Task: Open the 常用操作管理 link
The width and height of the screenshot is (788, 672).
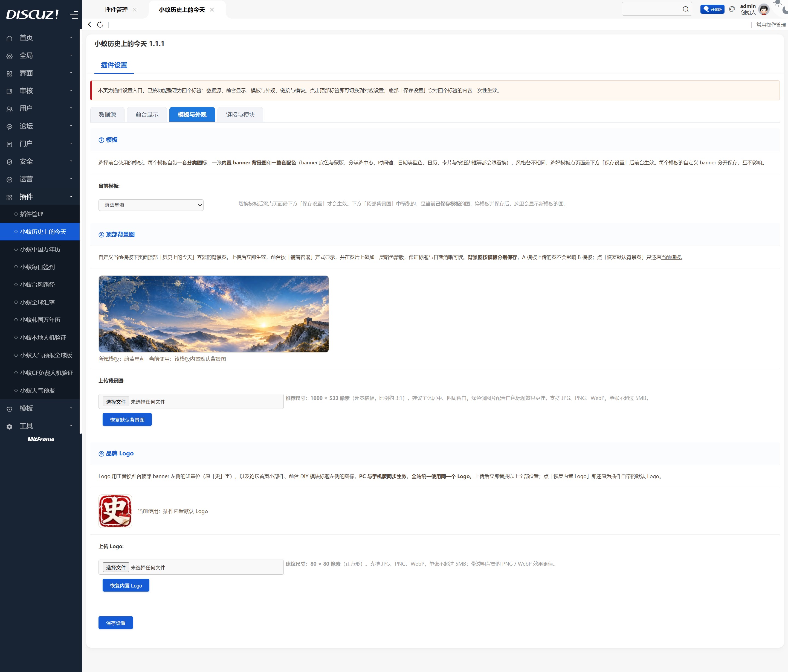Action: [770, 25]
